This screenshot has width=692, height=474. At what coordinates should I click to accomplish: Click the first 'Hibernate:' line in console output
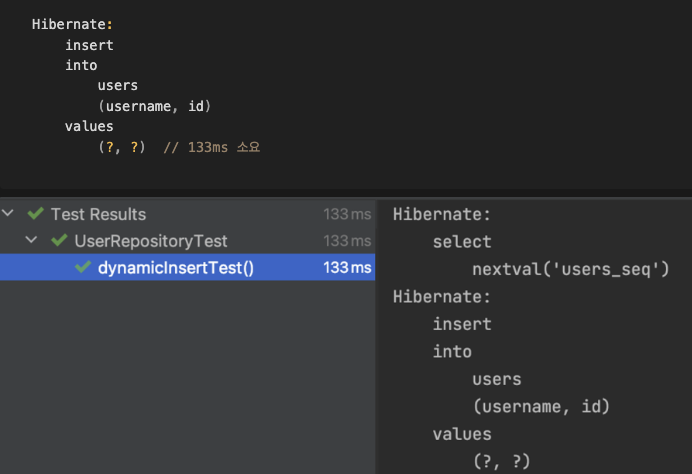click(x=442, y=214)
